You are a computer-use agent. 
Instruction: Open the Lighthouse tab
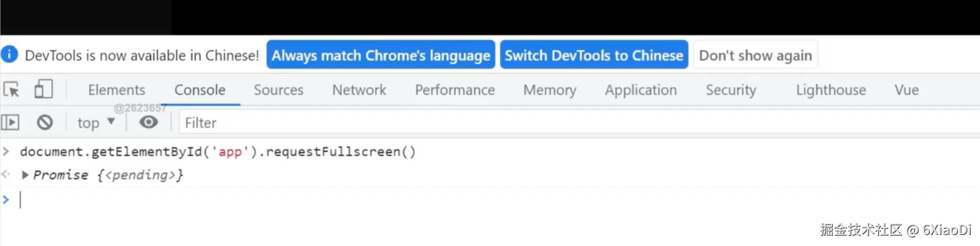coord(830,90)
